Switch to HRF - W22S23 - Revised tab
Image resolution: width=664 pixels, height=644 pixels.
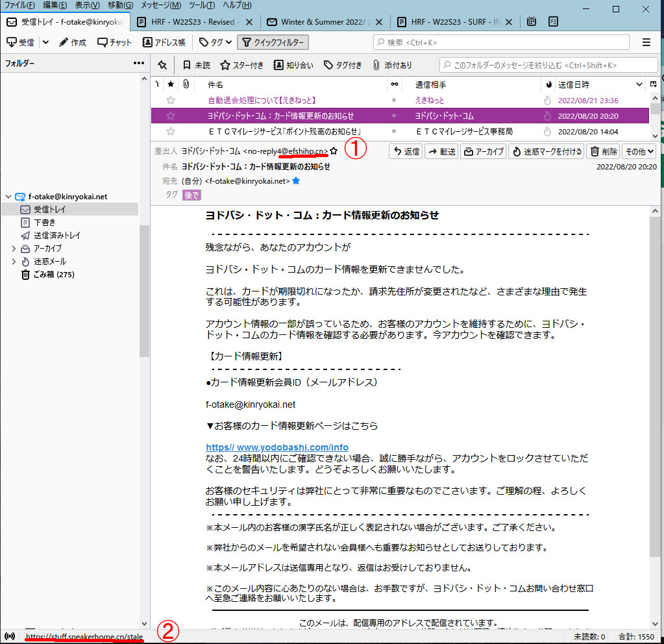point(194,21)
